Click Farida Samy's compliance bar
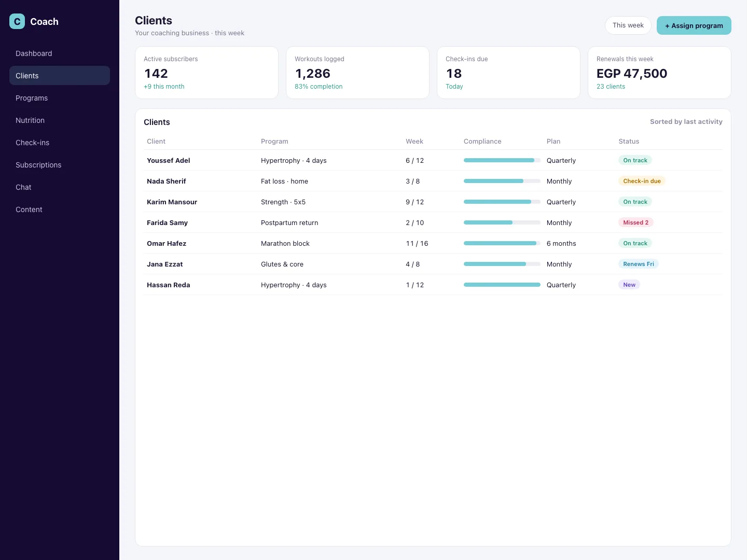 [502, 222]
